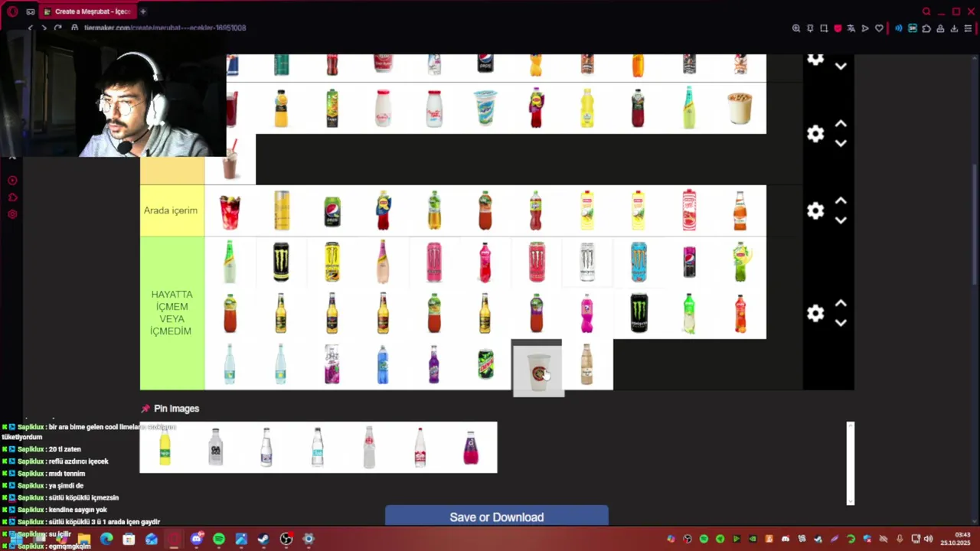This screenshot has width=980, height=551.
Task: Open the browser profile icon
Action: click(x=940, y=28)
